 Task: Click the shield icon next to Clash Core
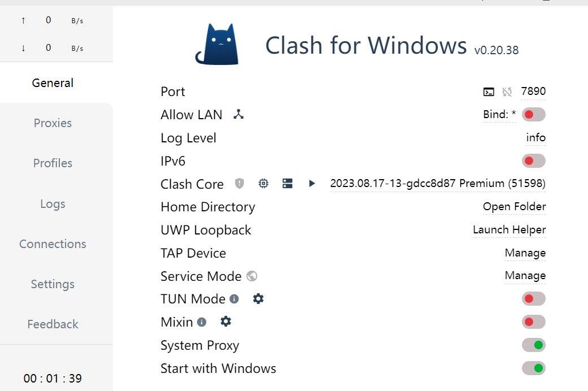pos(238,184)
